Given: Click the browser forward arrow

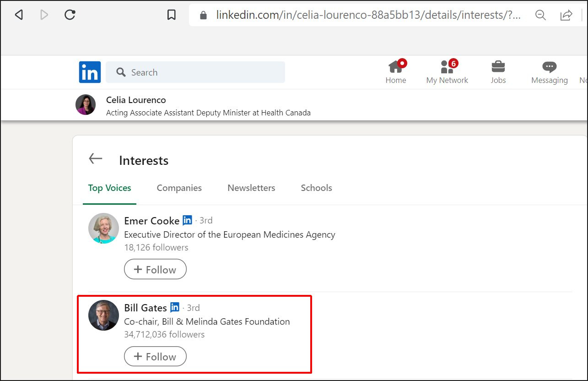Looking at the screenshot, I should click(x=44, y=15).
